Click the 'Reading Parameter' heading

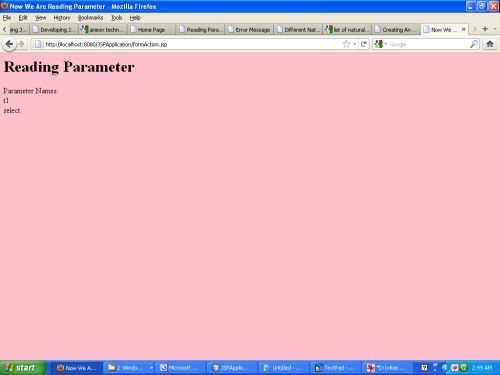click(69, 67)
